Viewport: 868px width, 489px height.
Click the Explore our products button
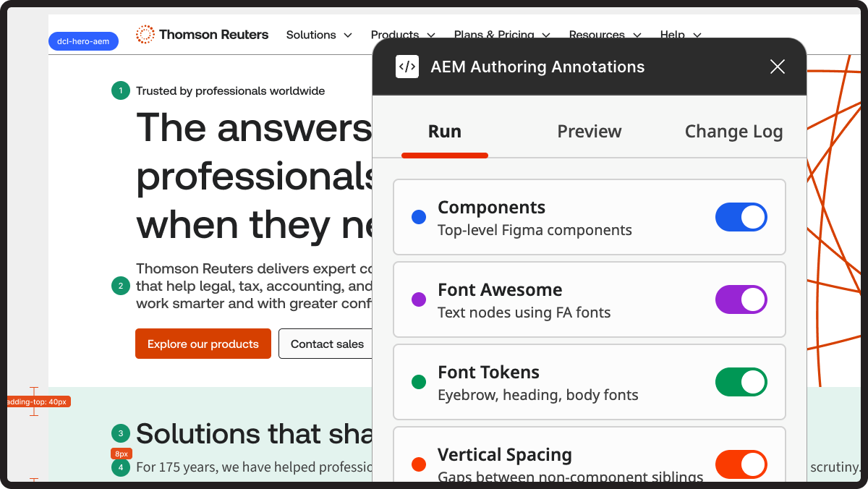(203, 344)
